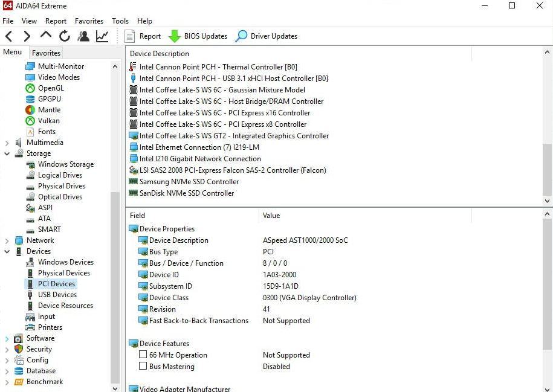Click the BIOS Updates toolbar label

[205, 36]
